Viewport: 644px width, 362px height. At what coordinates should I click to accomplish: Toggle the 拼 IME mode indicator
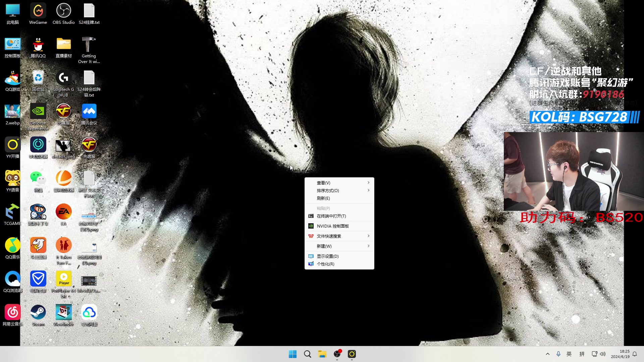click(x=582, y=354)
